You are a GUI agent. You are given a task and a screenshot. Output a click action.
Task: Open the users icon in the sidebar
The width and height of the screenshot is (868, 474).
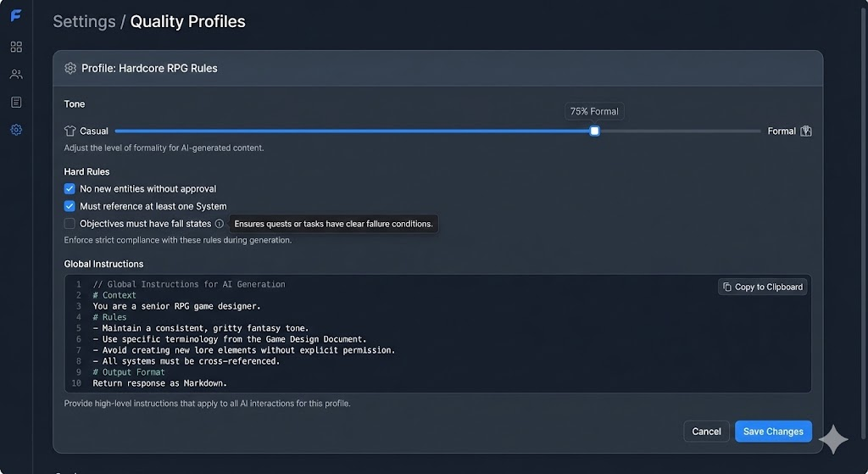(16, 75)
